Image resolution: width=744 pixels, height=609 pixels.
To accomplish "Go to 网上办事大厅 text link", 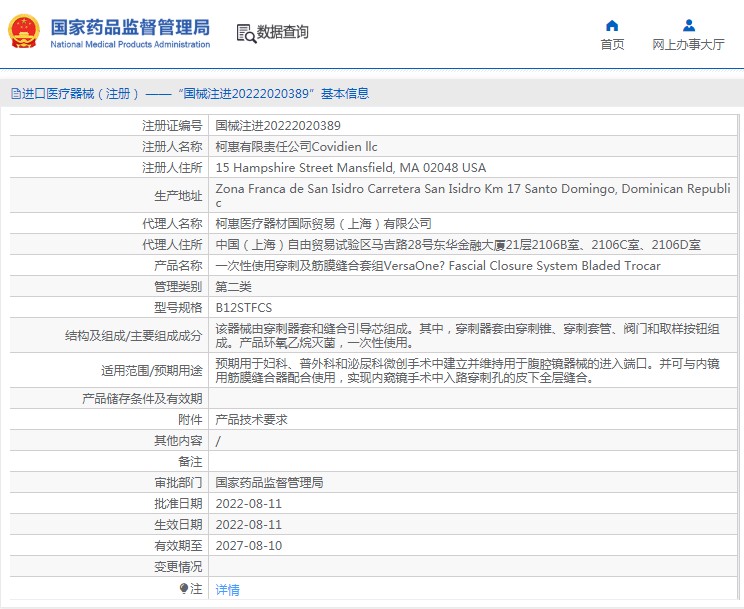I will 688,45.
